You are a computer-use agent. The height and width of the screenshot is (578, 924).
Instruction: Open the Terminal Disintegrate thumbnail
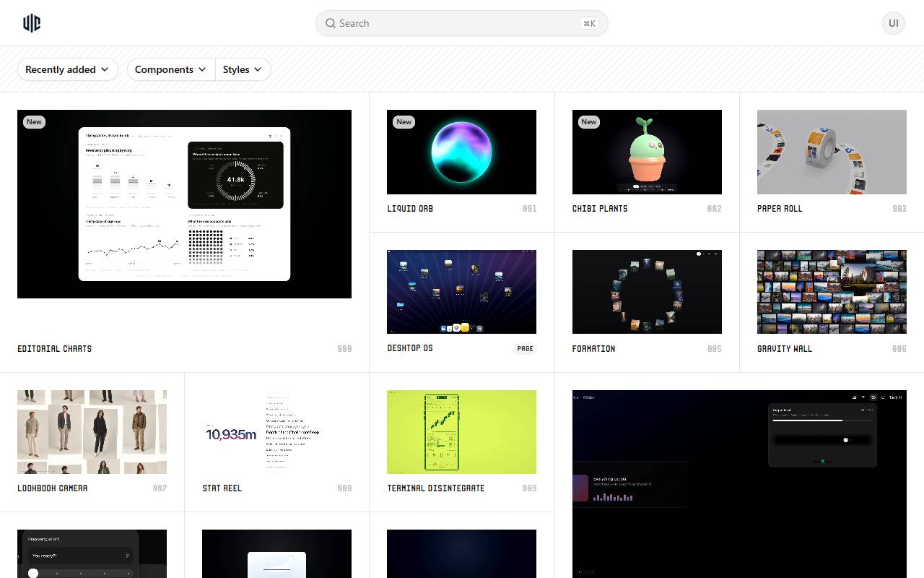coord(461,432)
